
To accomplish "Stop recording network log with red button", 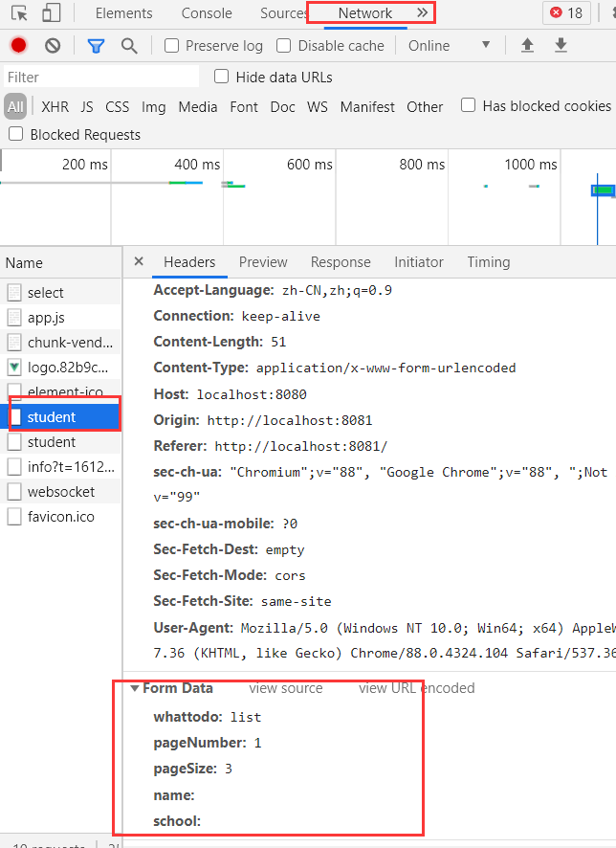I will point(18,45).
